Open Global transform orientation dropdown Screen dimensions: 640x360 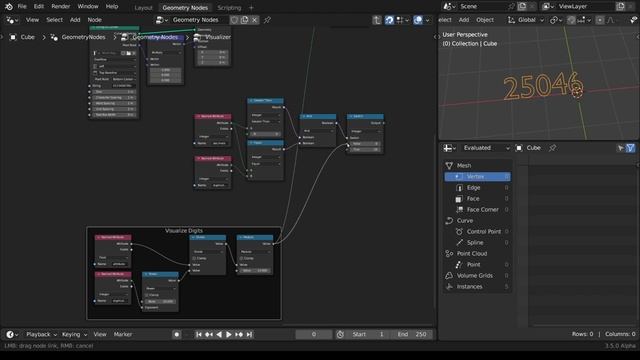point(526,20)
